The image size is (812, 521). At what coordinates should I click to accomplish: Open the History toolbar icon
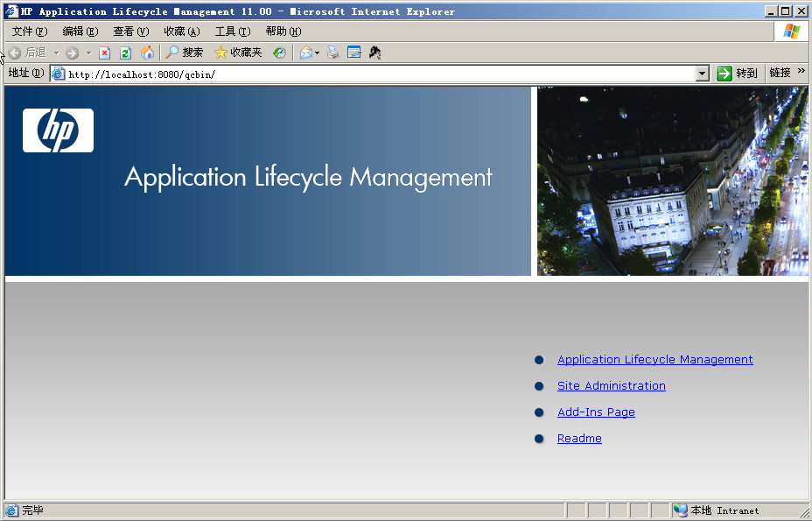click(280, 53)
